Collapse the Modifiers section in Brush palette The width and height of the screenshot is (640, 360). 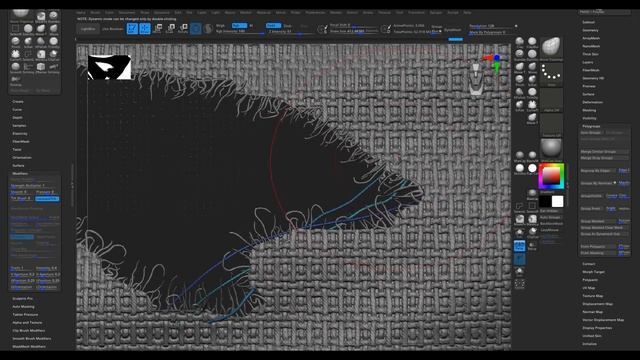pos(20,173)
